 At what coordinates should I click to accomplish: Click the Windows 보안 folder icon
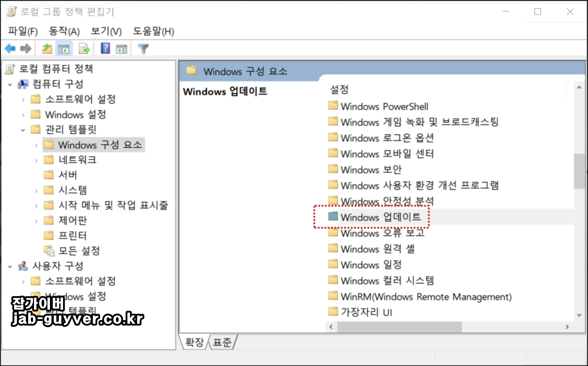click(333, 169)
